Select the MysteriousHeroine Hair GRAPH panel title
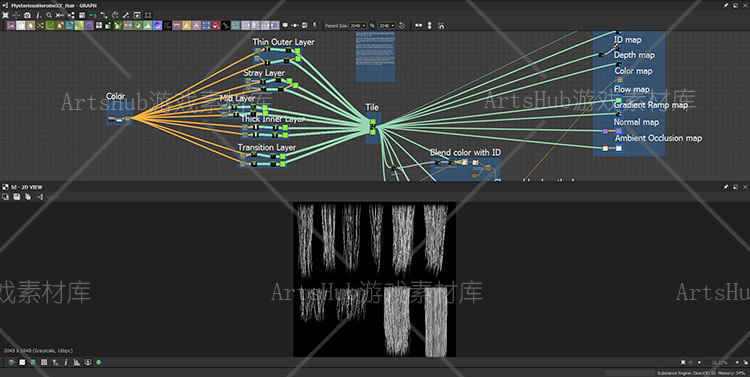750x377 pixels. pos(54,5)
